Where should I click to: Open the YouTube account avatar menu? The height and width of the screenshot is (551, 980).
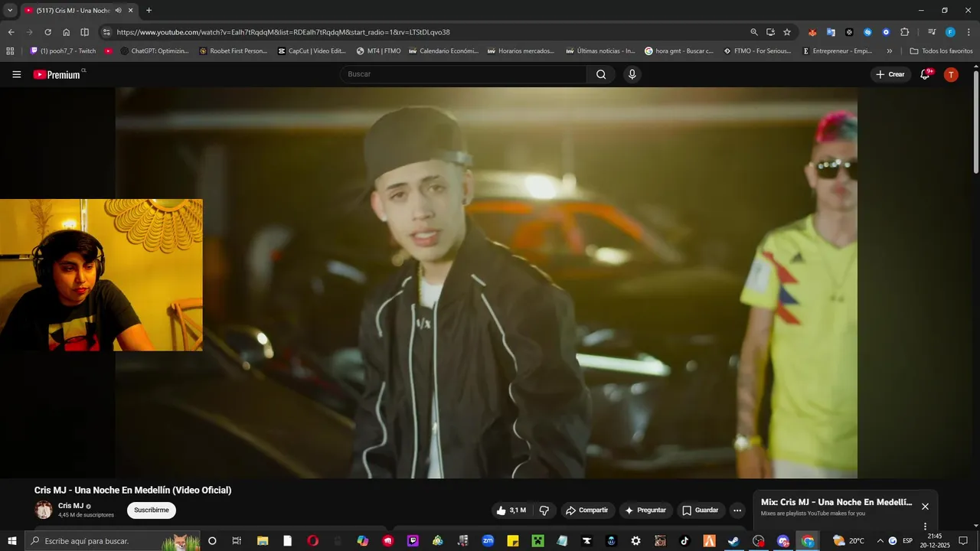pos(951,74)
